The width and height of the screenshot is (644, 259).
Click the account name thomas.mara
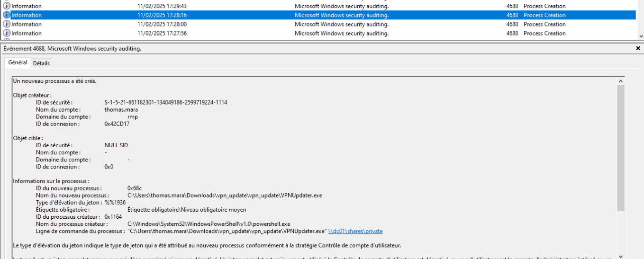coord(121,109)
